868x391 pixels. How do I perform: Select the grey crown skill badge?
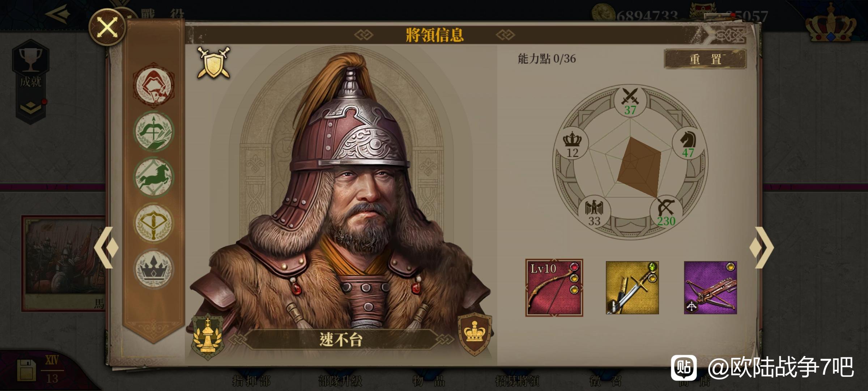tap(154, 268)
